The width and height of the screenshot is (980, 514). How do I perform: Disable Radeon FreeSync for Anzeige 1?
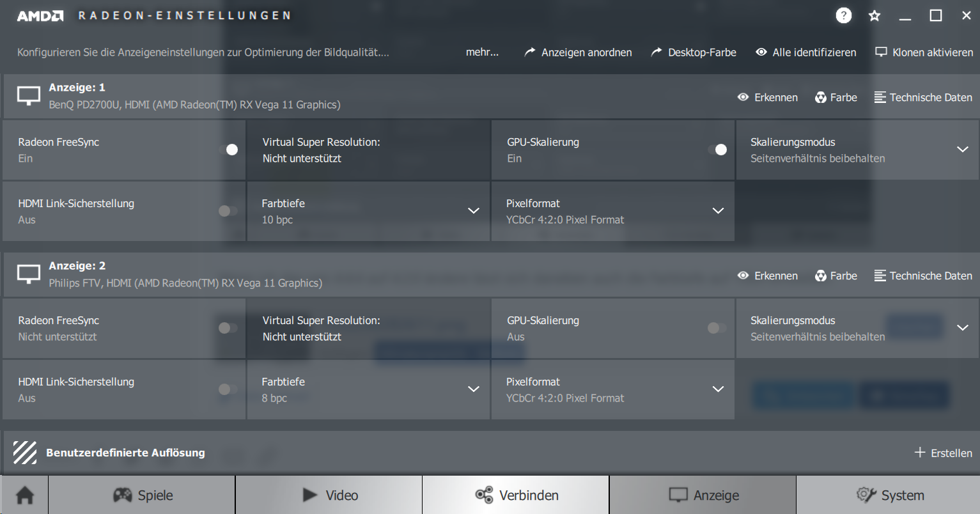pyautogui.click(x=228, y=150)
